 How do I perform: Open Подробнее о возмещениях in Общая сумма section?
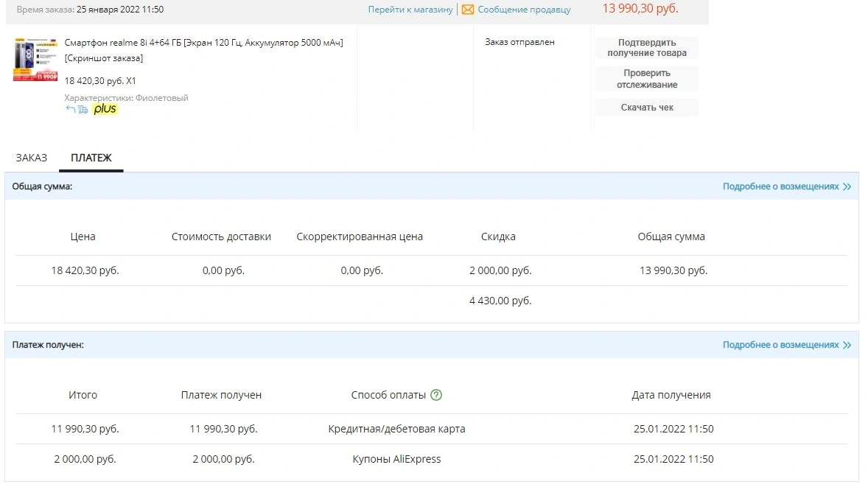click(x=787, y=186)
